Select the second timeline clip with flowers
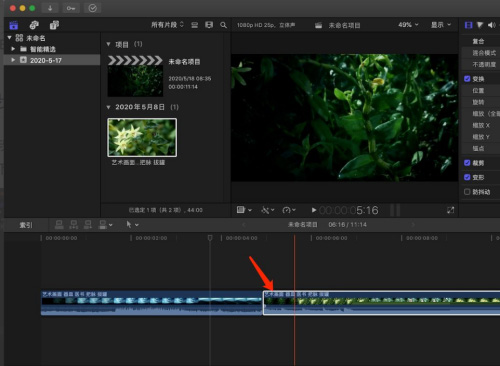 point(382,303)
